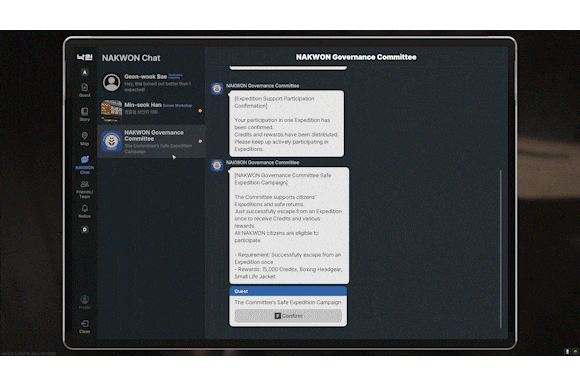Click Geon-wook Bae's avatar picture
Image resolution: width=580 pixels, height=387 pixels.
pyautogui.click(x=111, y=82)
